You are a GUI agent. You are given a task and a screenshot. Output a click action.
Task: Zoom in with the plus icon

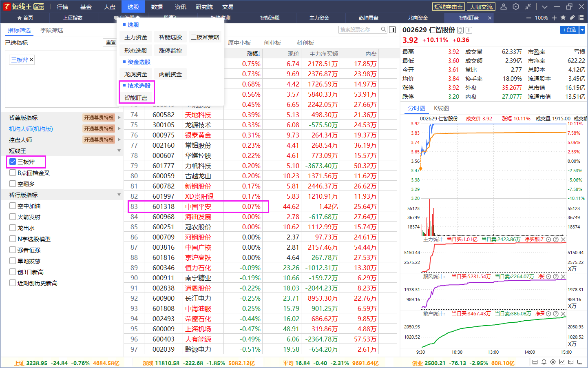[x=554, y=18]
